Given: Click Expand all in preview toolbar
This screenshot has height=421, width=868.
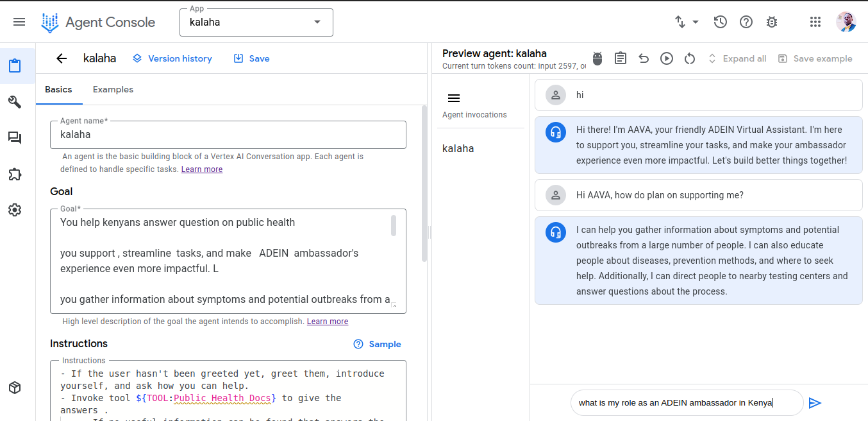Looking at the screenshot, I should 737,58.
